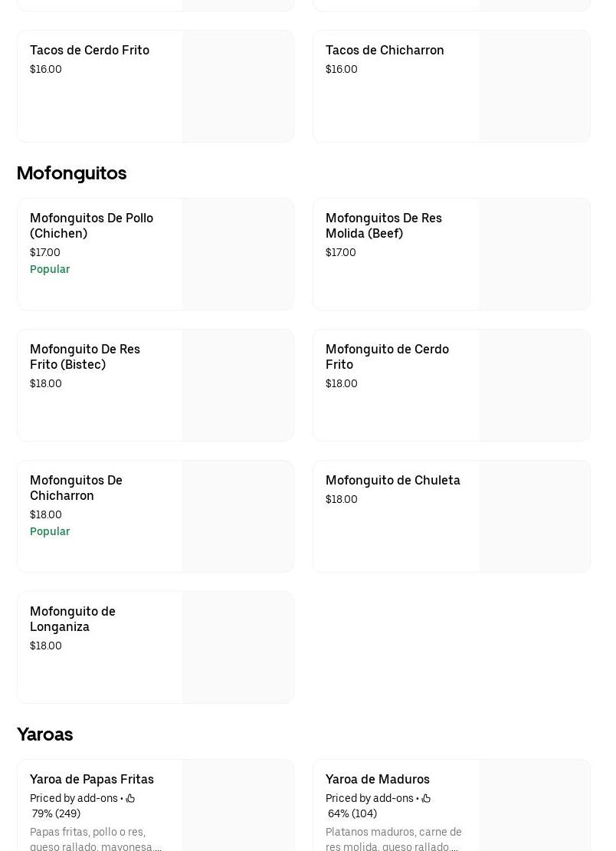Click image placeholder of Mofonguitos De Pollo

point(238,254)
